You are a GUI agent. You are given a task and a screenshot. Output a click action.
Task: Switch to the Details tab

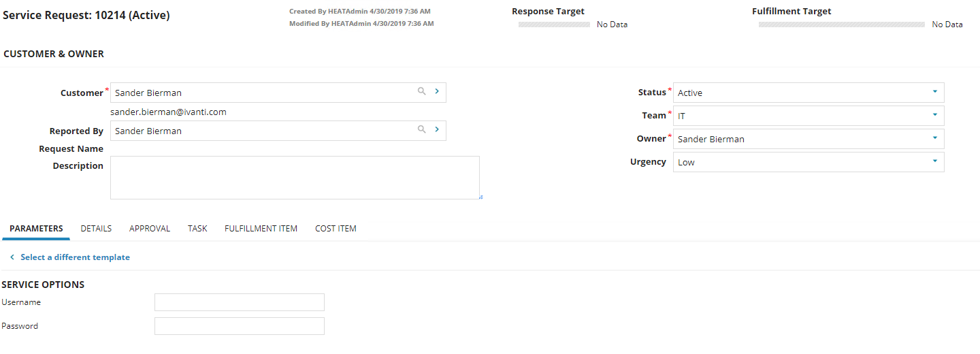coord(96,229)
